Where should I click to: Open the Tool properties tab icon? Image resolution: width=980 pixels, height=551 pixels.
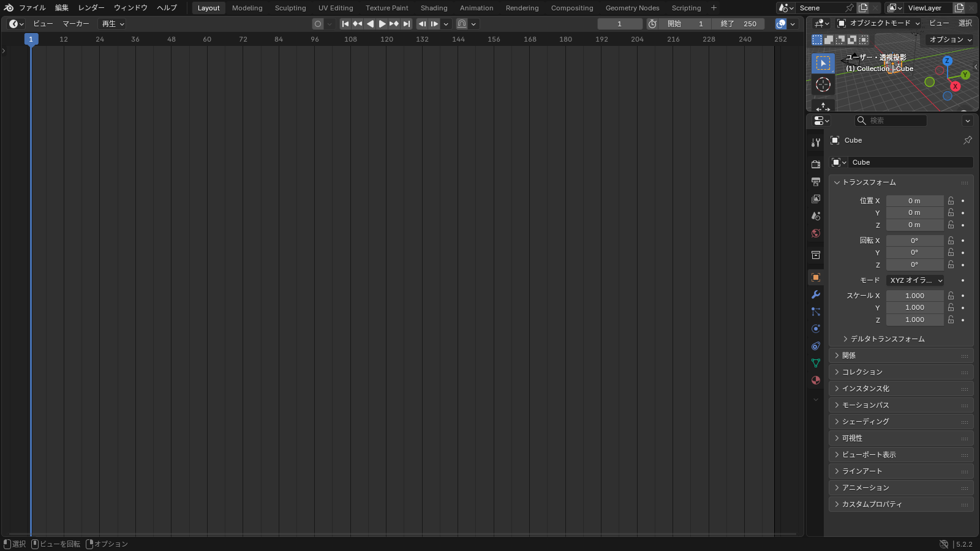[816, 143]
